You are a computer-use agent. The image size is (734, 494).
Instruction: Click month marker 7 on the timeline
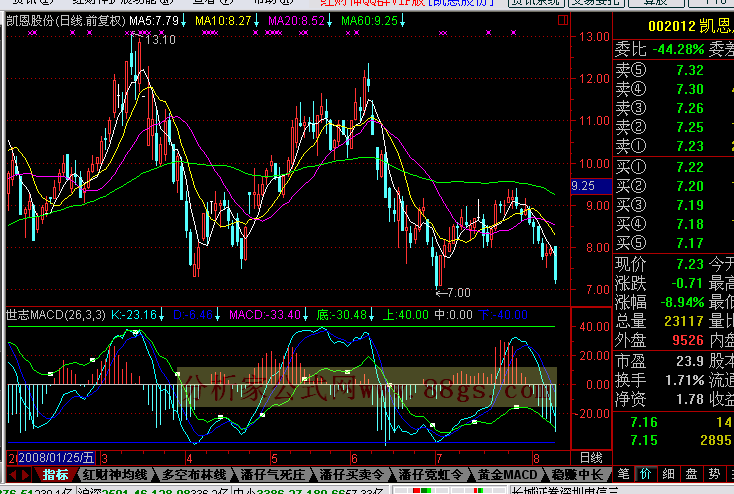tap(439, 458)
